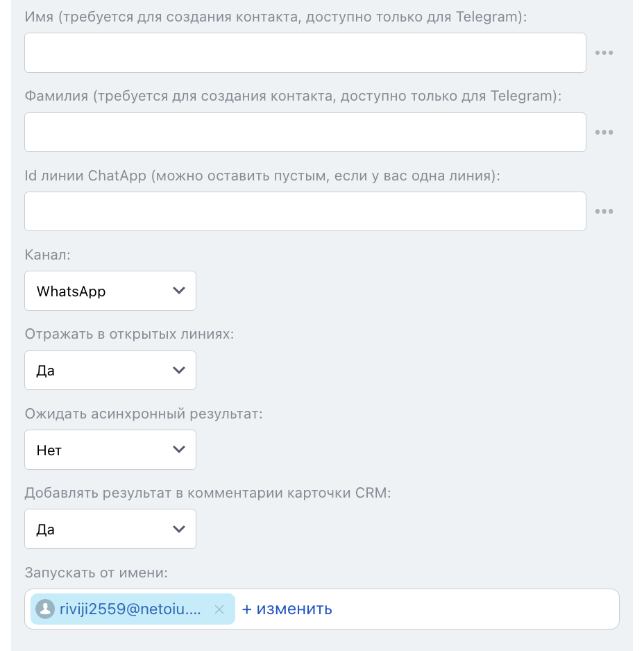644x651 pixels.
Task: Open the insert-value dots menu beside the Имя field
Action: pos(604,53)
